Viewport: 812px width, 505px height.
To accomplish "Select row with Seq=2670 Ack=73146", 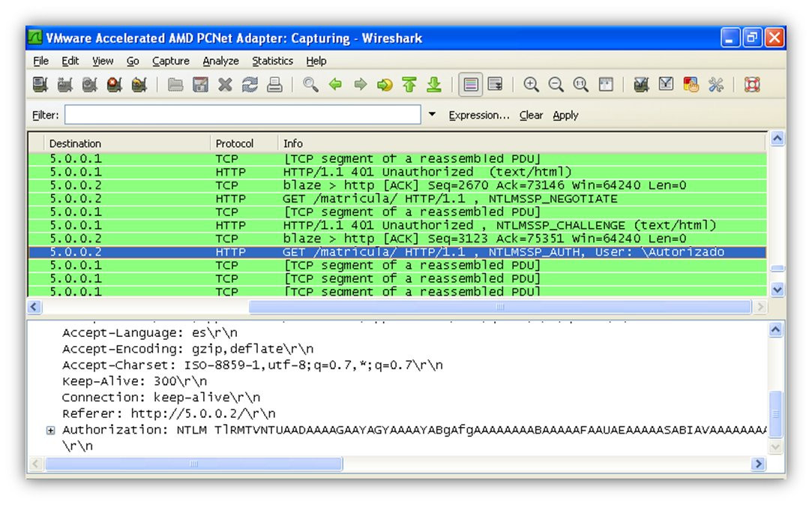I will tap(397, 185).
